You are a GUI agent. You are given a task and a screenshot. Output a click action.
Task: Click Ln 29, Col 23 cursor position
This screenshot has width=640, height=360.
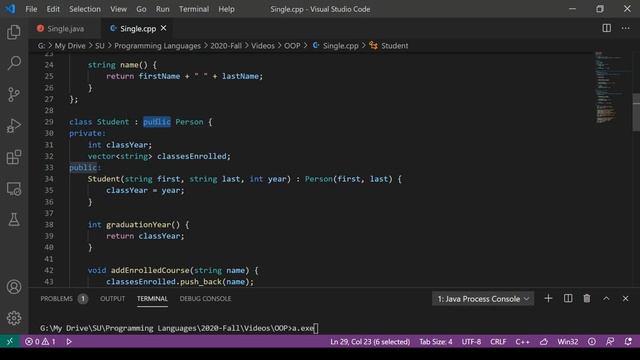tap(370, 342)
